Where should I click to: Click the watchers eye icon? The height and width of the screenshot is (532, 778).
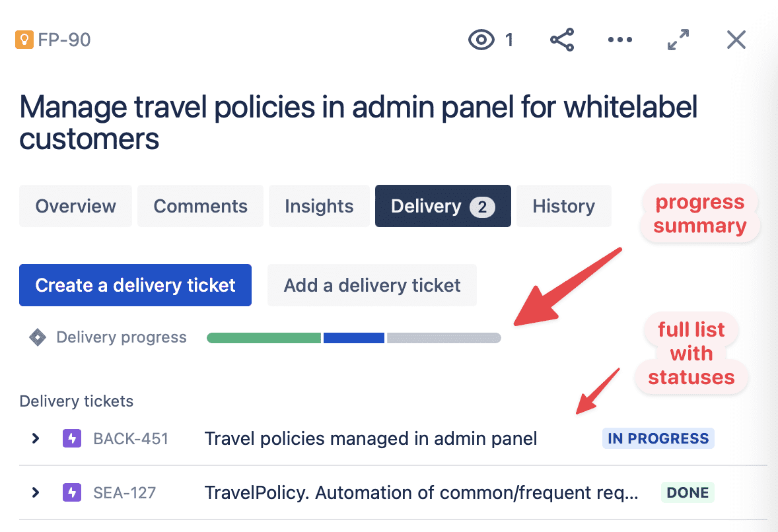[481, 40]
